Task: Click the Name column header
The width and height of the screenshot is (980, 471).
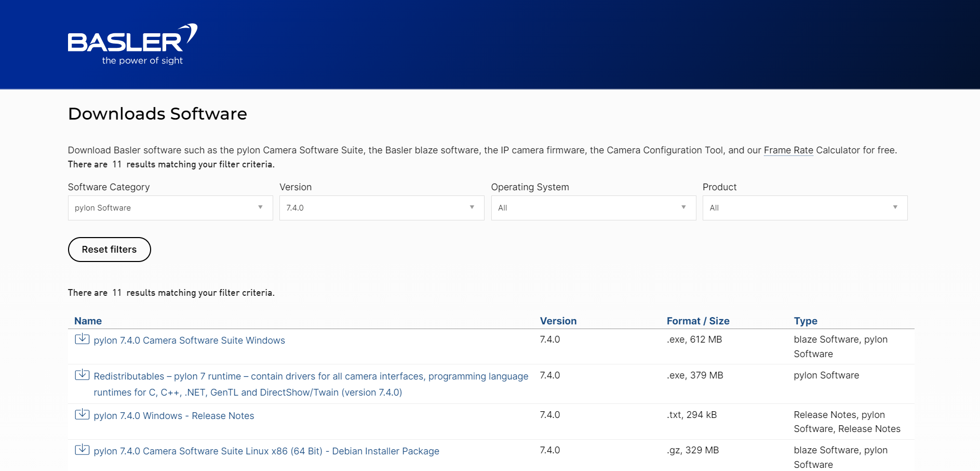Action: tap(88, 321)
